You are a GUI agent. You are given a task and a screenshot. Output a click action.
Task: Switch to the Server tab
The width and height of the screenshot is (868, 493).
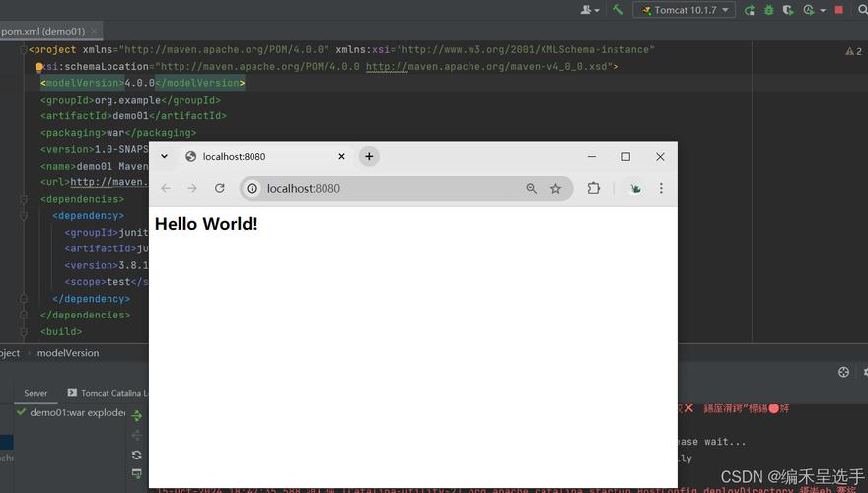coord(36,393)
